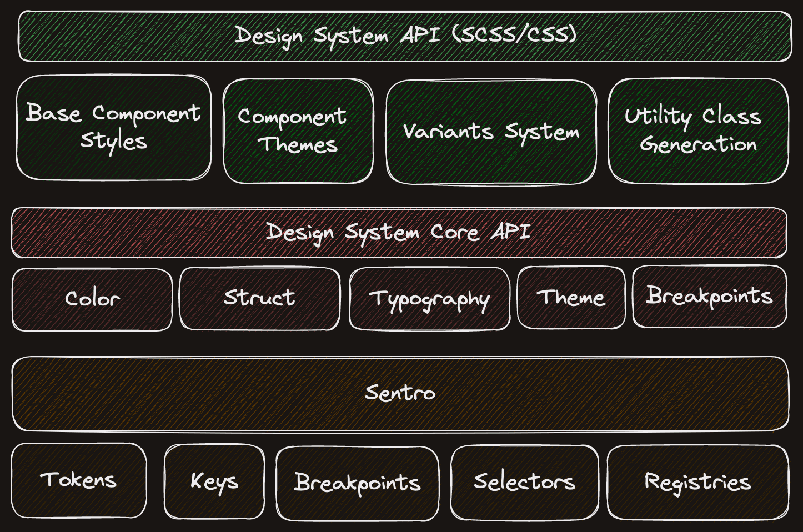Click the Registries box
The width and height of the screenshot is (803, 532).
(697, 481)
